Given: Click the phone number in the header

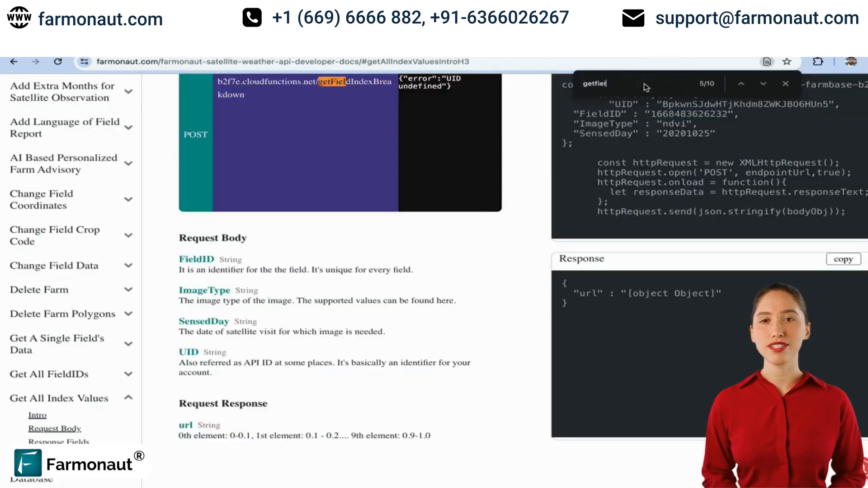Looking at the screenshot, I should coord(420,18).
